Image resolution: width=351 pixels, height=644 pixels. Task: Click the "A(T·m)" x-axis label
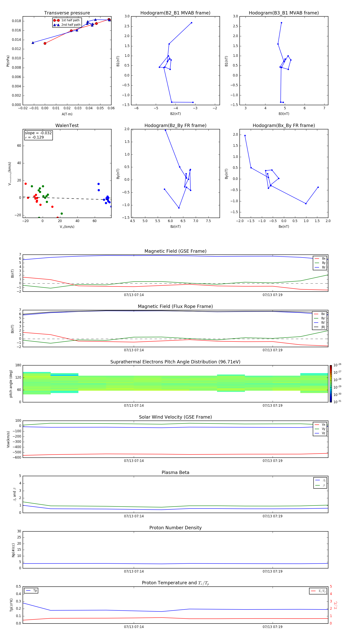(67, 114)
